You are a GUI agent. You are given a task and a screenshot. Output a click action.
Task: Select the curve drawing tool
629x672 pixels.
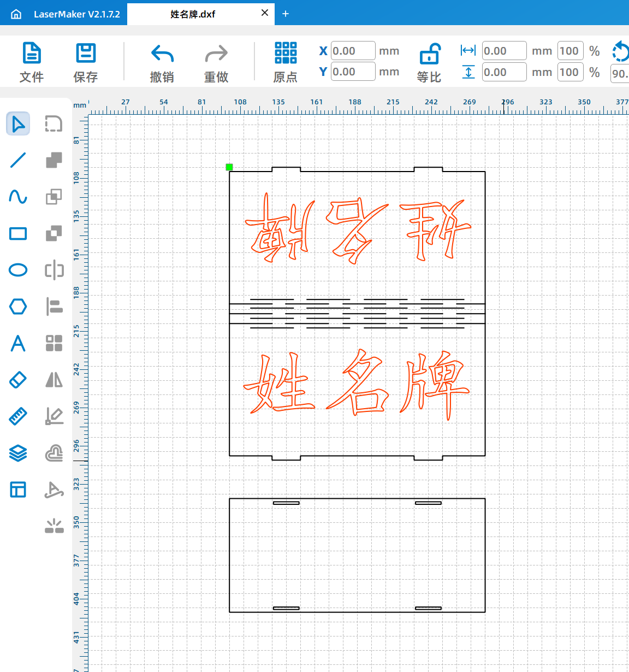18,197
